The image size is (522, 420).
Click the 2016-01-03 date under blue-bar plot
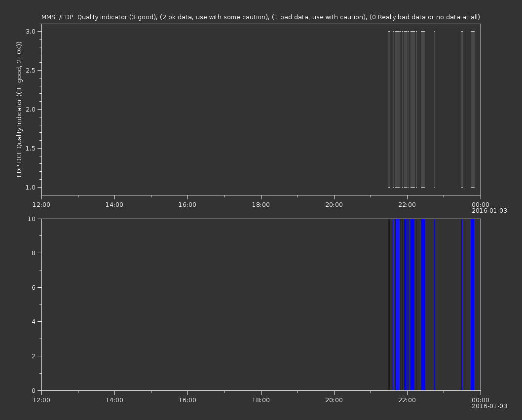[489, 406]
